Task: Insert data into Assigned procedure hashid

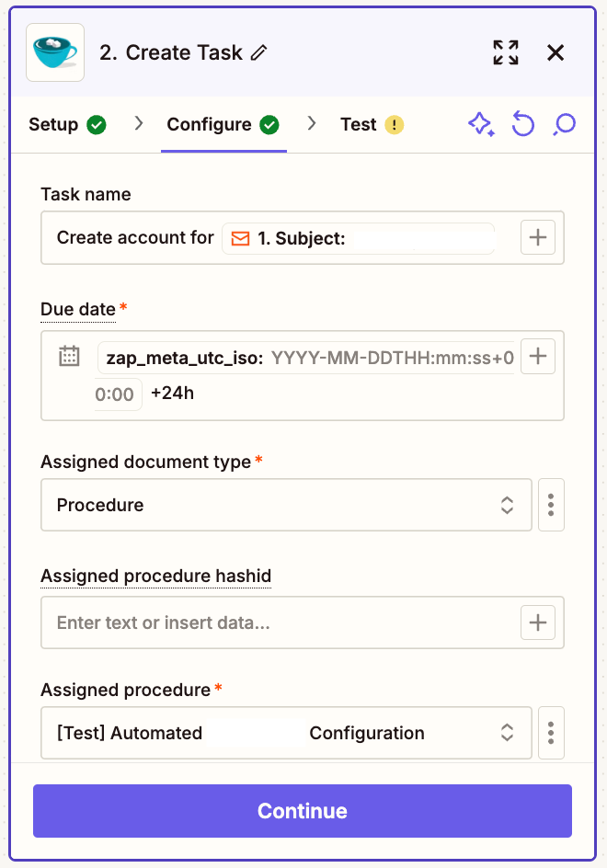Action: pyautogui.click(x=538, y=622)
